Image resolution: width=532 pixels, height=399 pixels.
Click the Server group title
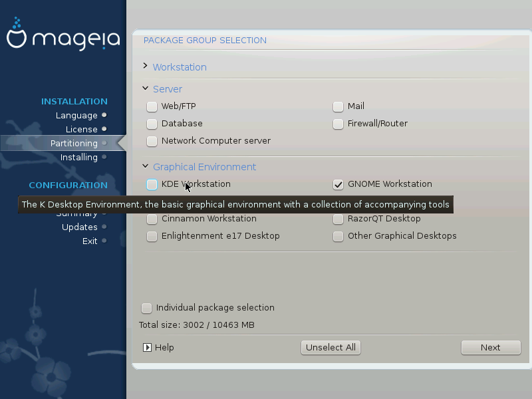click(x=168, y=89)
